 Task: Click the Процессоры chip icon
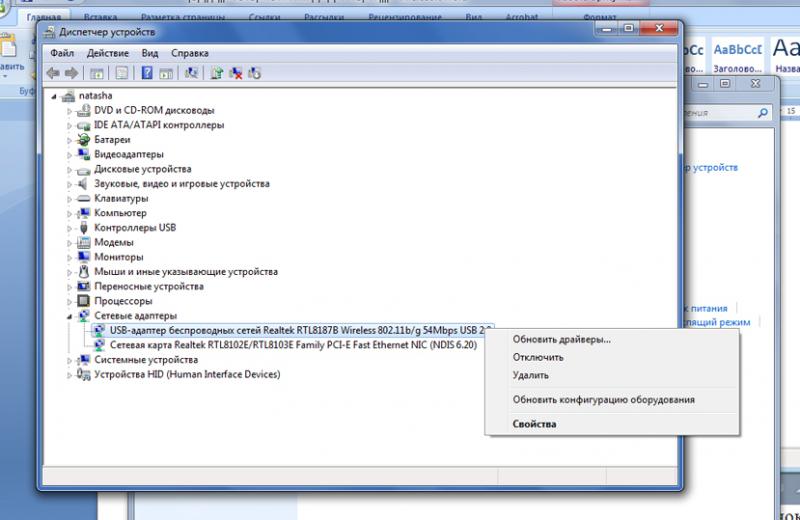[x=83, y=301]
